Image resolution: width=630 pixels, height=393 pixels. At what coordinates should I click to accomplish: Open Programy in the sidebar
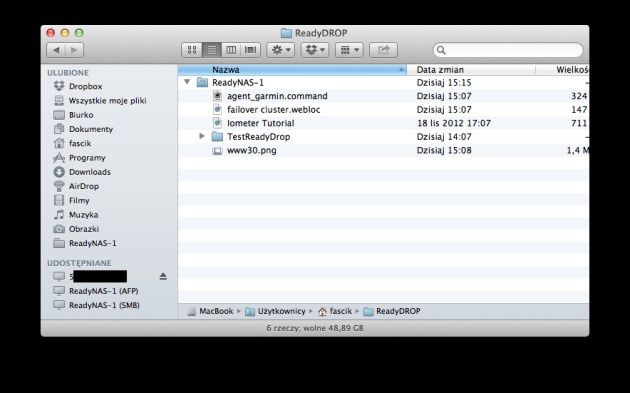(x=80, y=158)
